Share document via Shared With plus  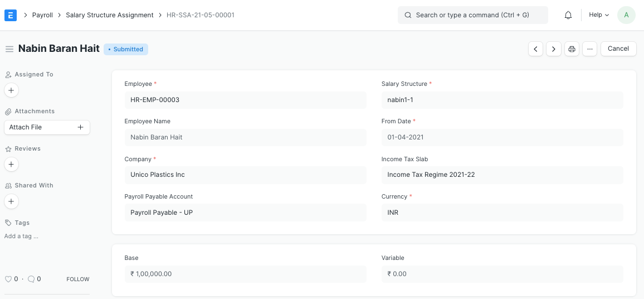tap(11, 201)
